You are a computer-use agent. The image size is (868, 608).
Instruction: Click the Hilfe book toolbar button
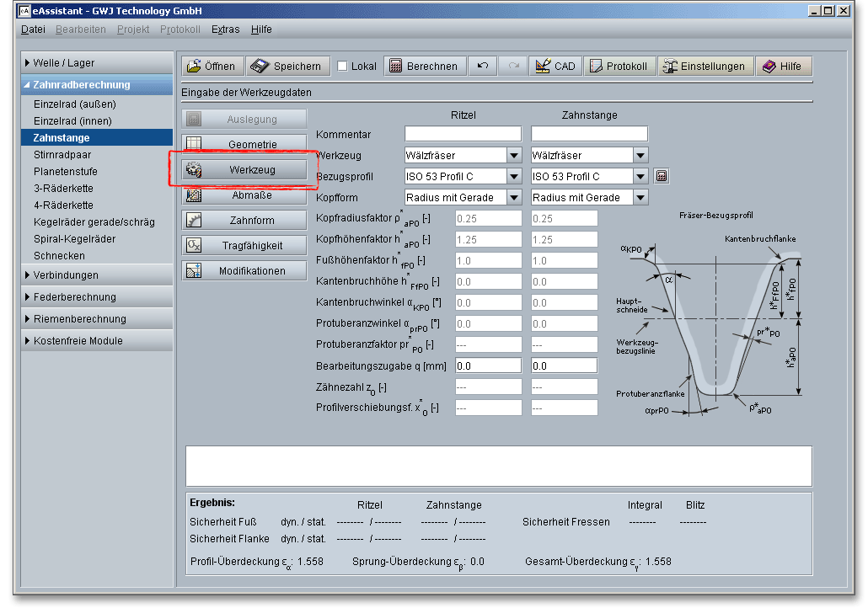[783, 67]
